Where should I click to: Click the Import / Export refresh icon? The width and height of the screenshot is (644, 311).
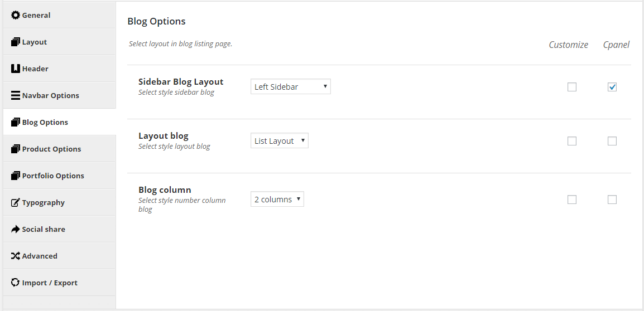click(x=15, y=283)
